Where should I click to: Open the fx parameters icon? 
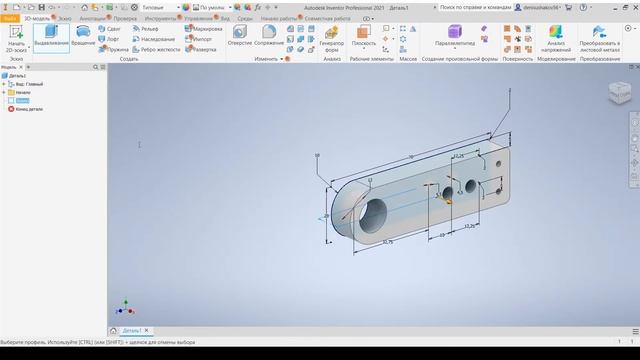pos(258,7)
